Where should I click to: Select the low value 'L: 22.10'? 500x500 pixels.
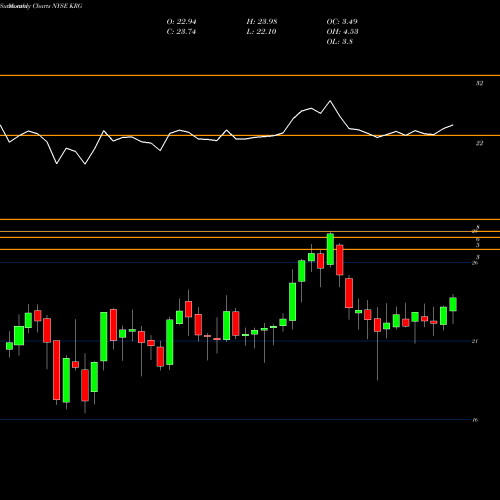tap(261, 32)
